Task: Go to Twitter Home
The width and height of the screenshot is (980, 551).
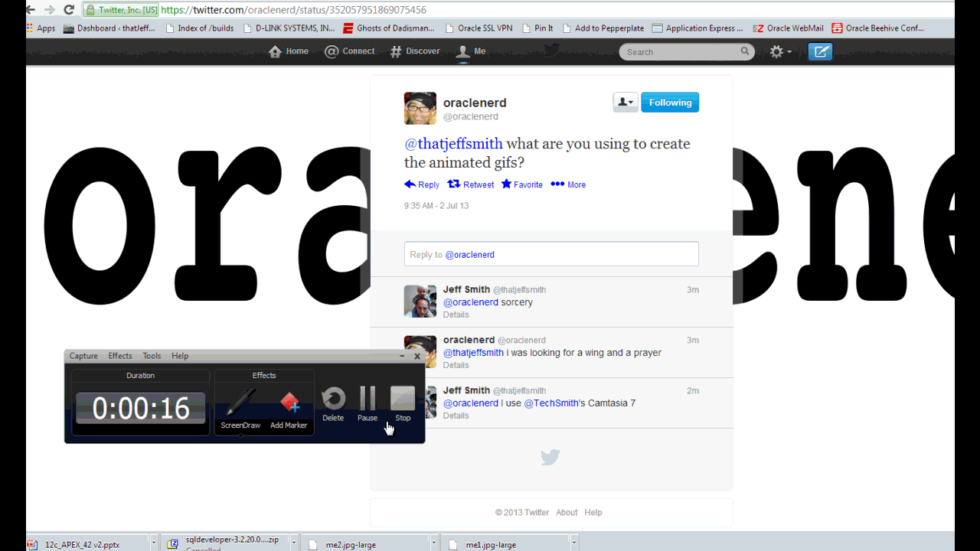Action: (x=289, y=51)
